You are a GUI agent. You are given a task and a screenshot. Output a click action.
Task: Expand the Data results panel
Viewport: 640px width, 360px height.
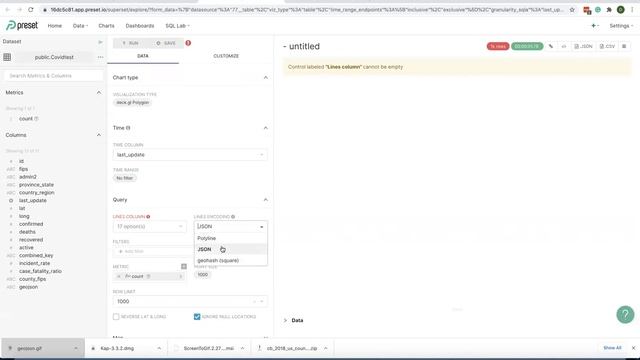pos(293,320)
